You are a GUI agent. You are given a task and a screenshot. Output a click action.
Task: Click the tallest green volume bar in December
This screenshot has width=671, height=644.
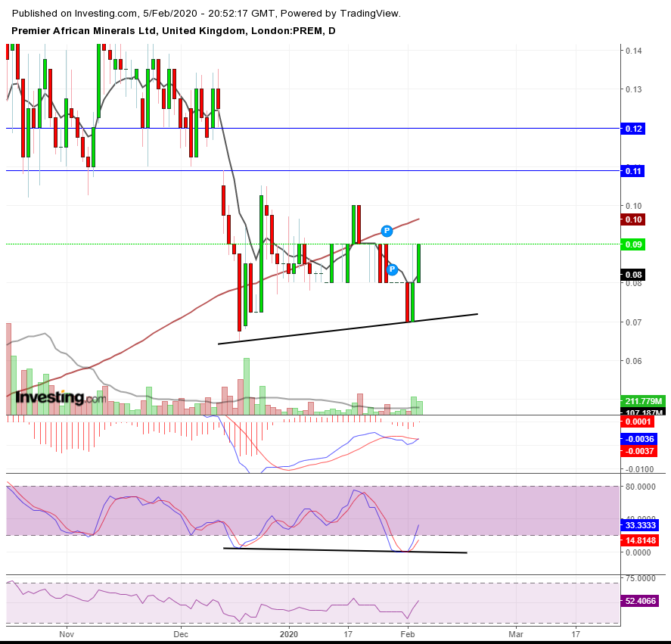(x=246, y=386)
